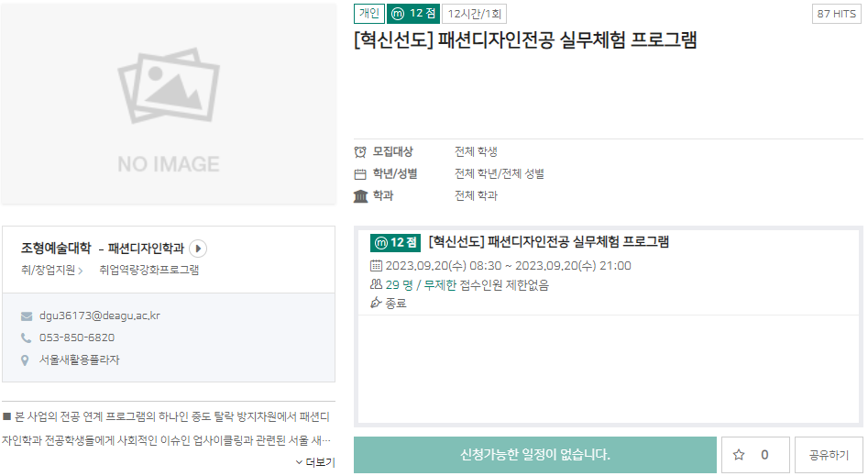Click the dgu36173@deagu.ac.kr email address
Viewport: 868px width, 476px height.
(x=99, y=315)
